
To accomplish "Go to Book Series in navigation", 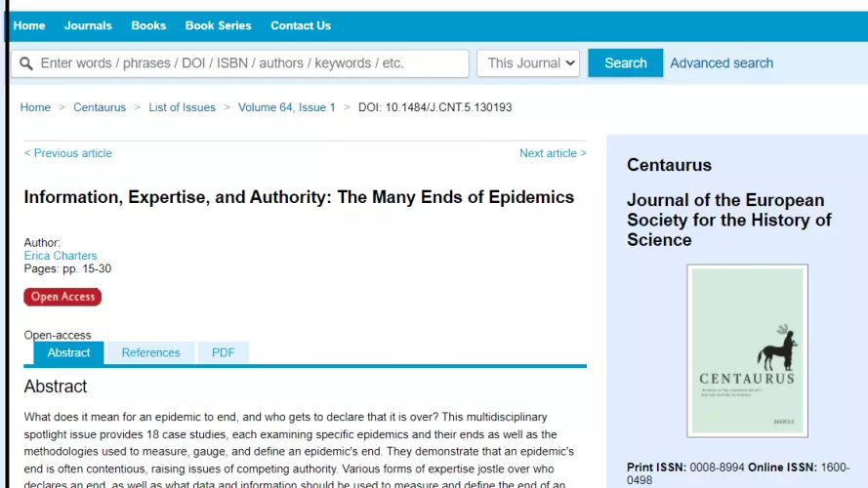I will 218,25.
